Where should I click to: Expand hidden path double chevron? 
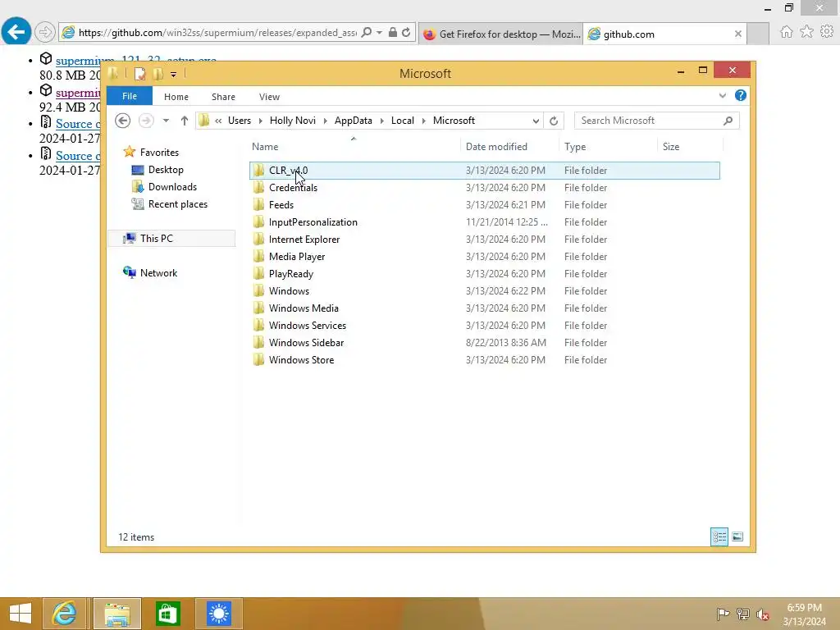[x=218, y=121]
